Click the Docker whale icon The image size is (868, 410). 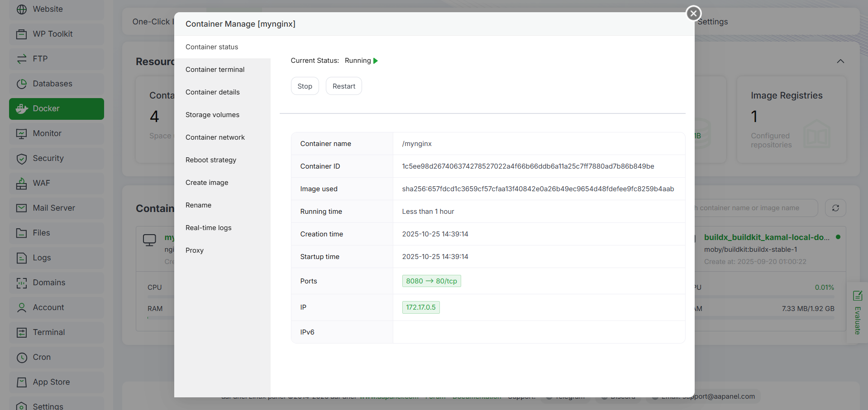tap(21, 108)
